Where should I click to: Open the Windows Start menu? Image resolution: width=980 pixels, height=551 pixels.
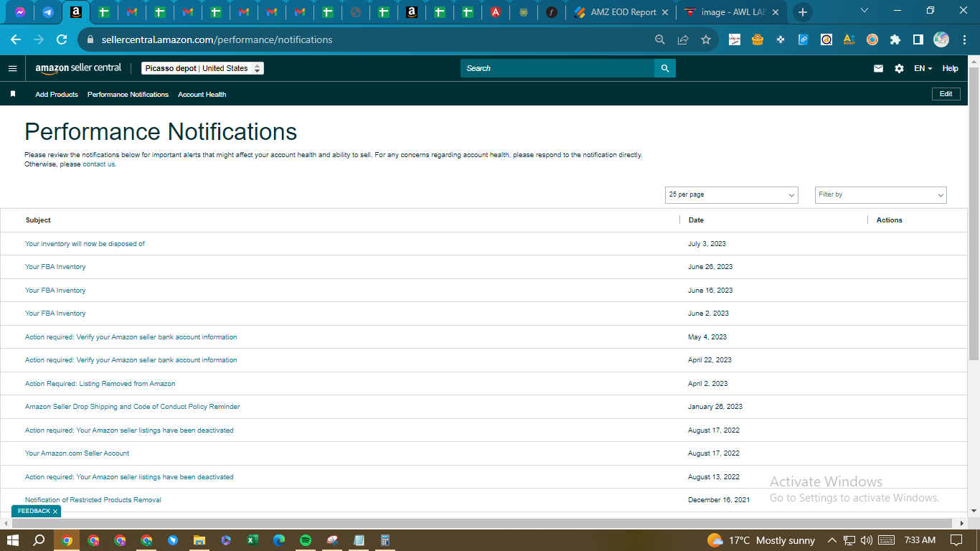pyautogui.click(x=12, y=540)
